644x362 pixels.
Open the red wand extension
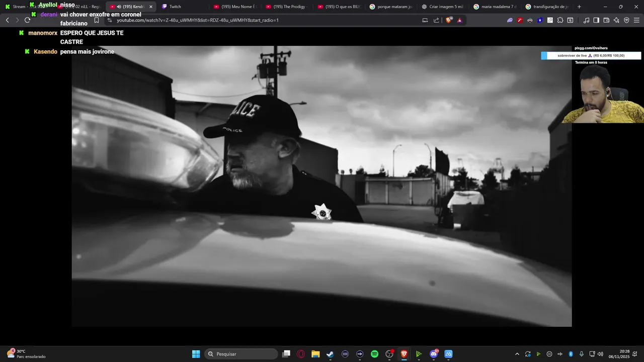click(x=520, y=20)
